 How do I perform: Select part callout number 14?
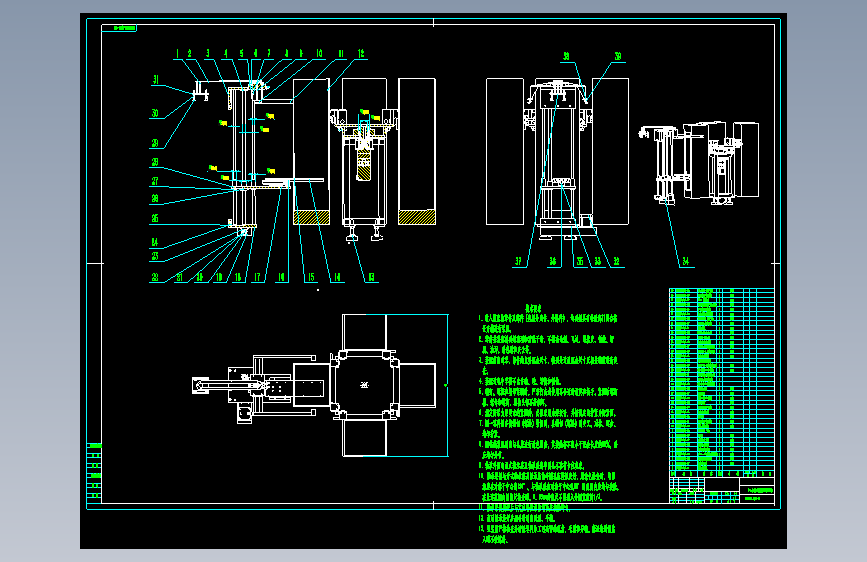tap(337, 278)
